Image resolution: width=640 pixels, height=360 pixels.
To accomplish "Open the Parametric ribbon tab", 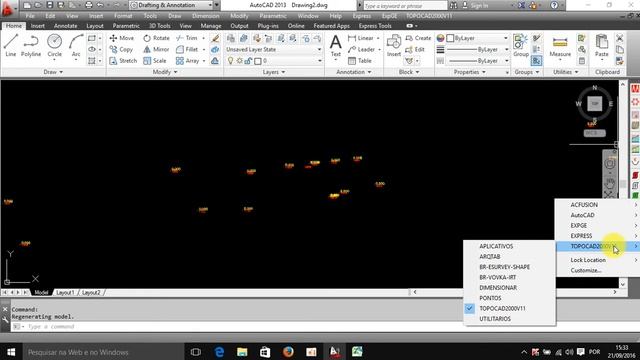I will coord(126,26).
